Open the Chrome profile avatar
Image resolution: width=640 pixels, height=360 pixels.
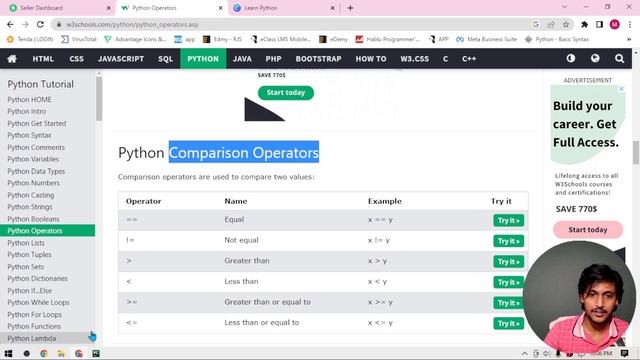[615, 24]
